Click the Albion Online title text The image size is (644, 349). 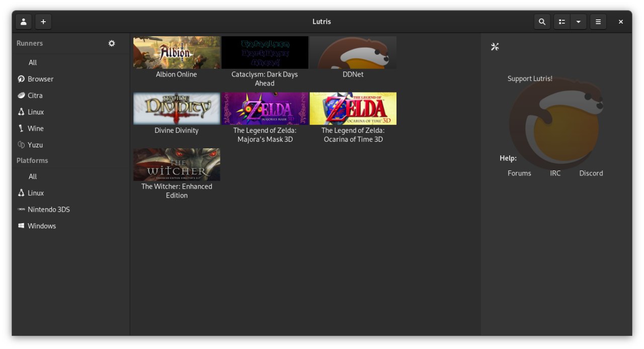coord(177,74)
